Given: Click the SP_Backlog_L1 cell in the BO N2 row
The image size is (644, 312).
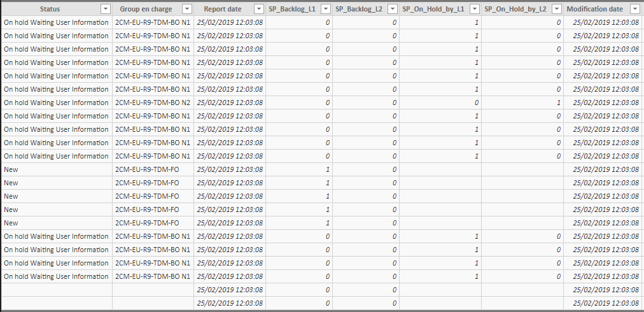Looking at the screenshot, I should (299, 103).
